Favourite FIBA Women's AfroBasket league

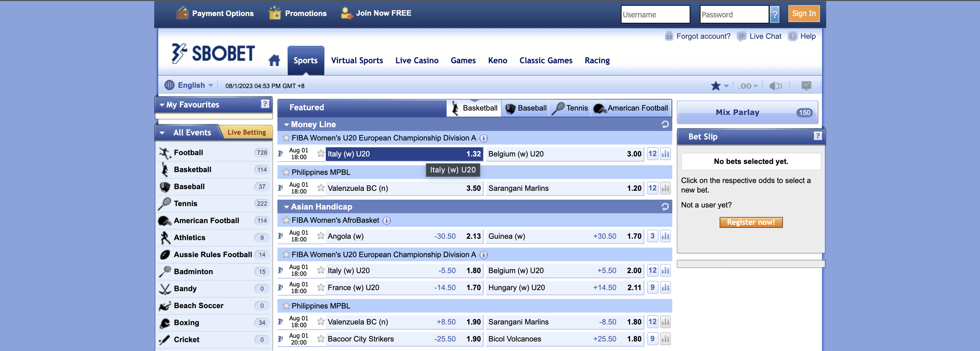coord(286,220)
